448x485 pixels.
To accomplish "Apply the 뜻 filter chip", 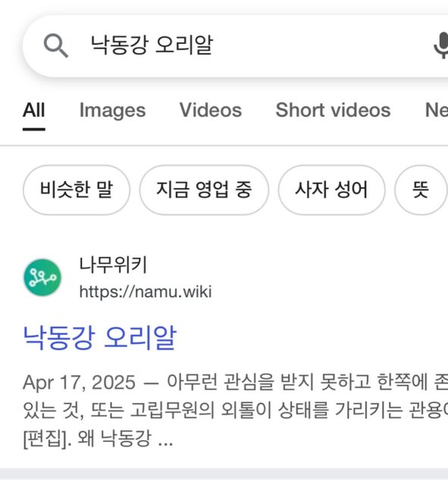I will pos(421,190).
